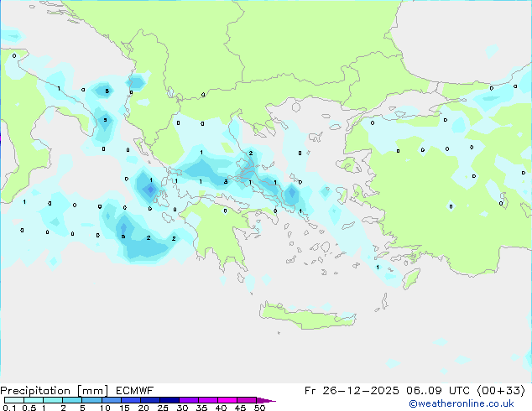The width and height of the screenshot is (532, 411).
Task: Click the '0.1' legend scale label
Action: 8,408
